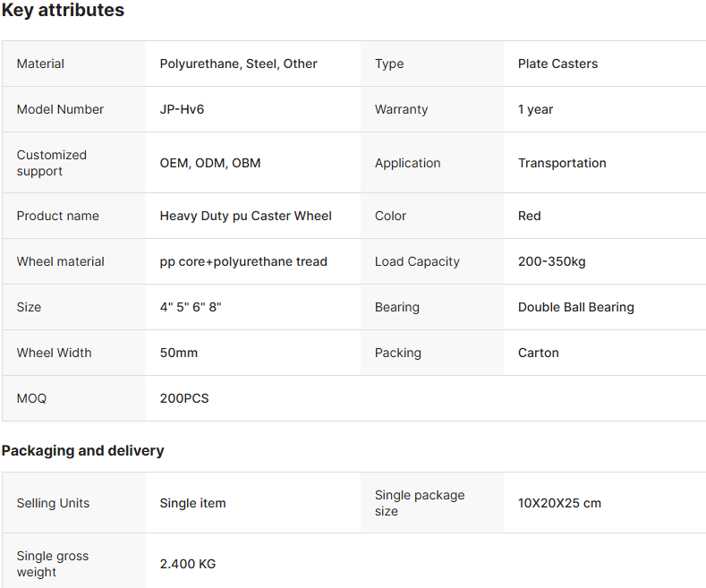Click the Transportation application value
This screenshot has height=588, width=706.
tap(562, 163)
